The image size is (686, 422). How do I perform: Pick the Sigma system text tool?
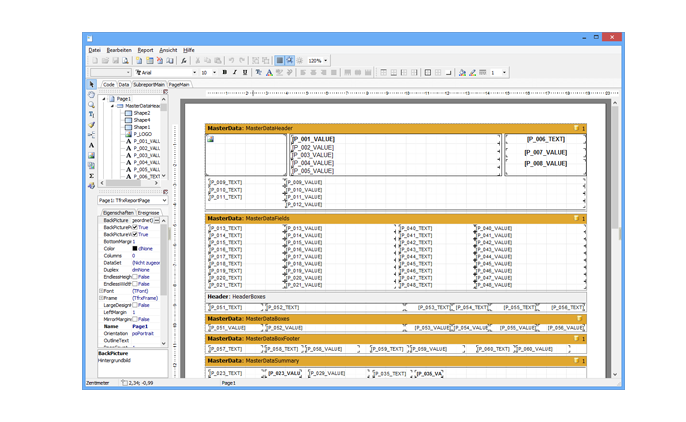(91, 175)
